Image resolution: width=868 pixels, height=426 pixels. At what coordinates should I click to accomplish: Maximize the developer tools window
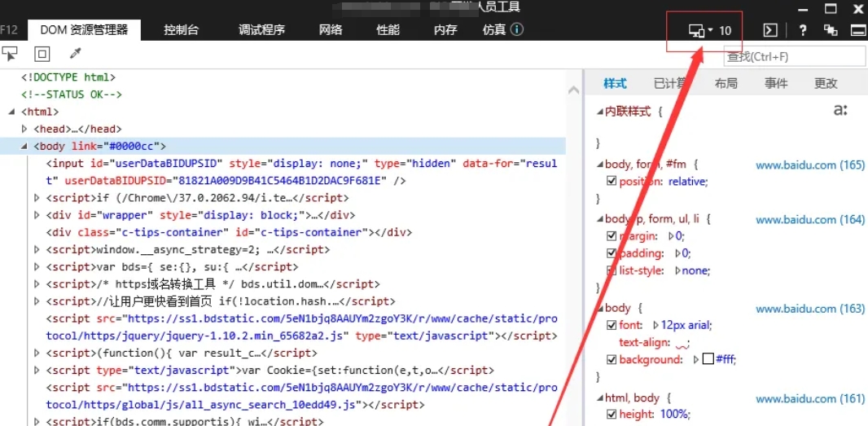tap(831, 9)
